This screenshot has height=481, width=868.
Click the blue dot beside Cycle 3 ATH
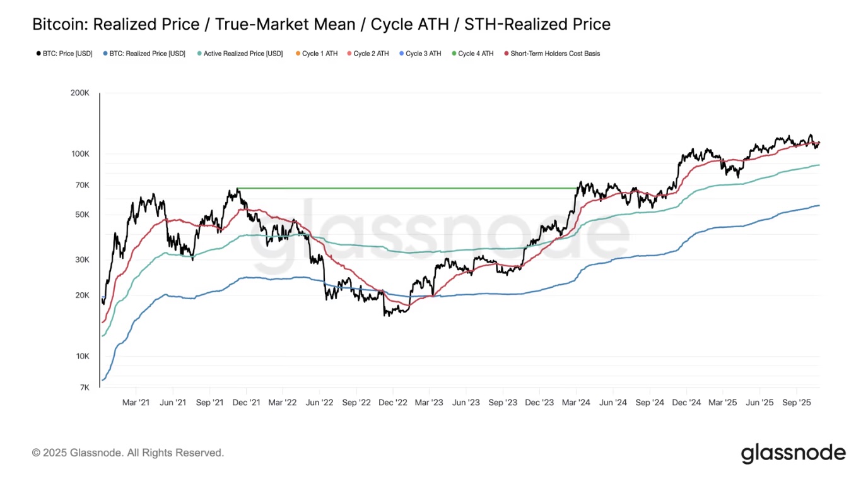point(401,54)
